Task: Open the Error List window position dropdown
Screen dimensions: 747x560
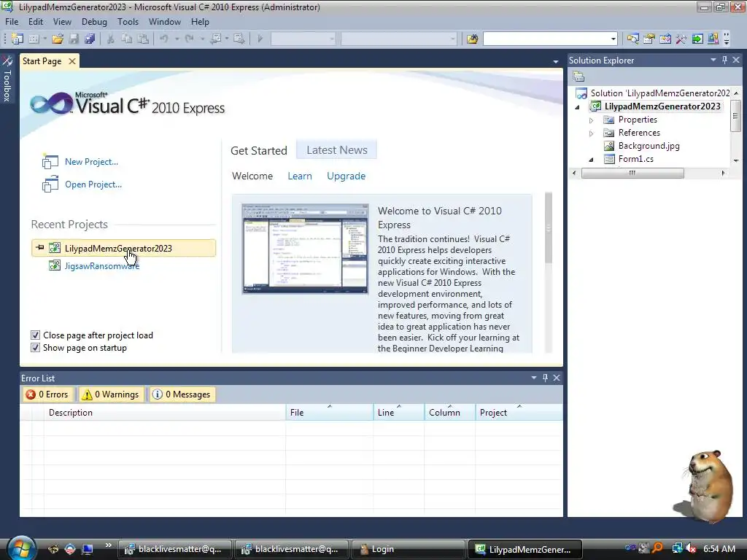Action: 533,378
